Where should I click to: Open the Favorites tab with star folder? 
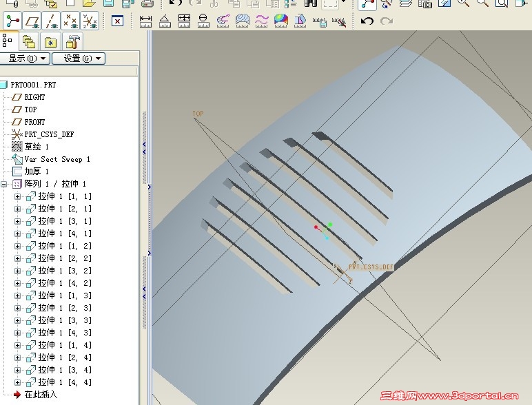pos(51,41)
